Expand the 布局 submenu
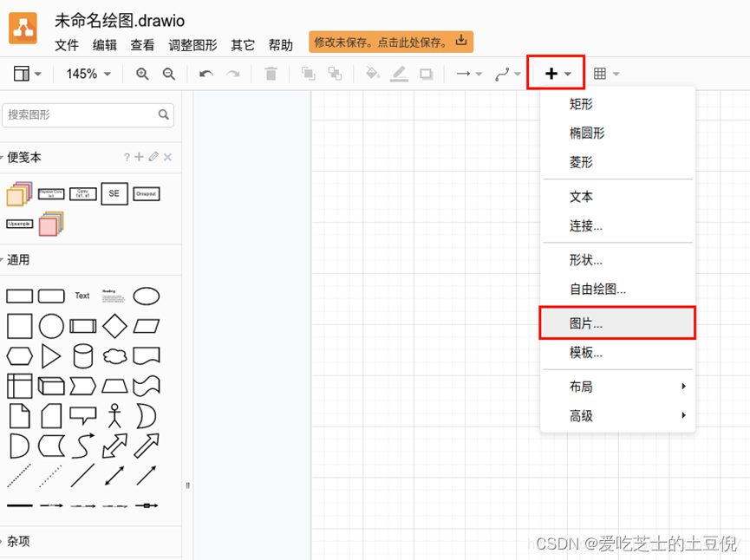Viewport: 750px width, 560px height. (x=617, y=387)
